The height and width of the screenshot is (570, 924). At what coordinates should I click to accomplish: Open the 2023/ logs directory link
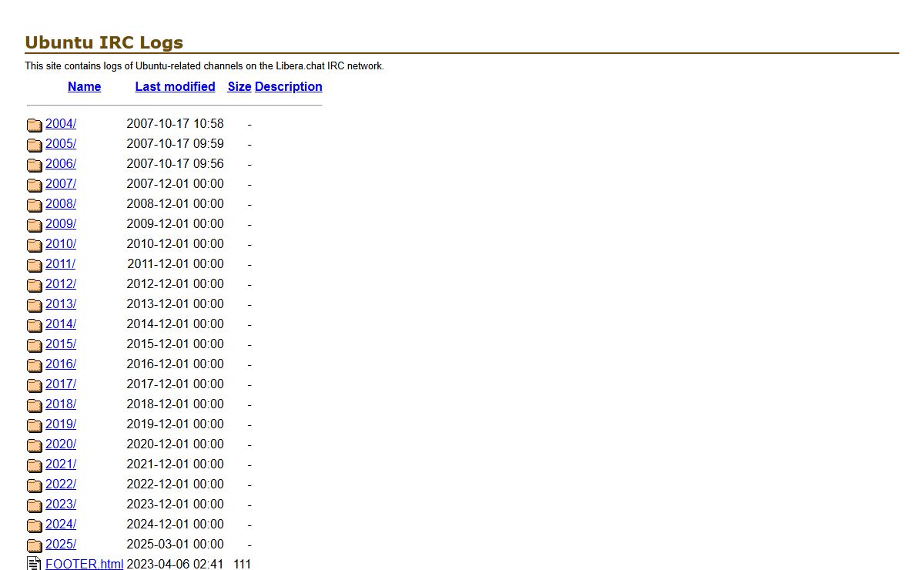coord(61,505)
